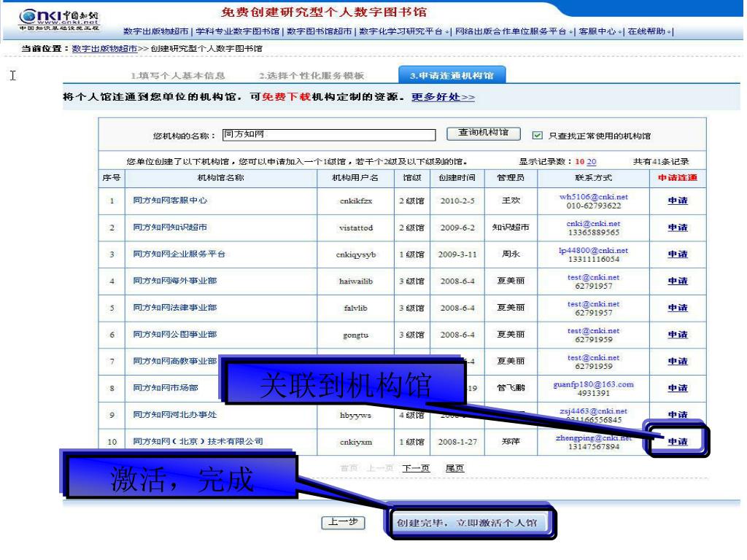Open 同方知网高教事业部 institution link
Viewport: 747px width, 560px height.
tap(175, 361)
